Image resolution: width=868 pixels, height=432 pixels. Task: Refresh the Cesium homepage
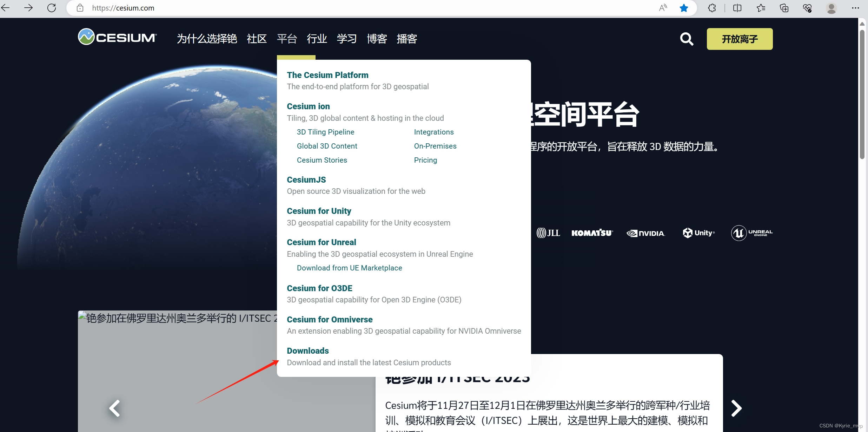pos(52,8)
